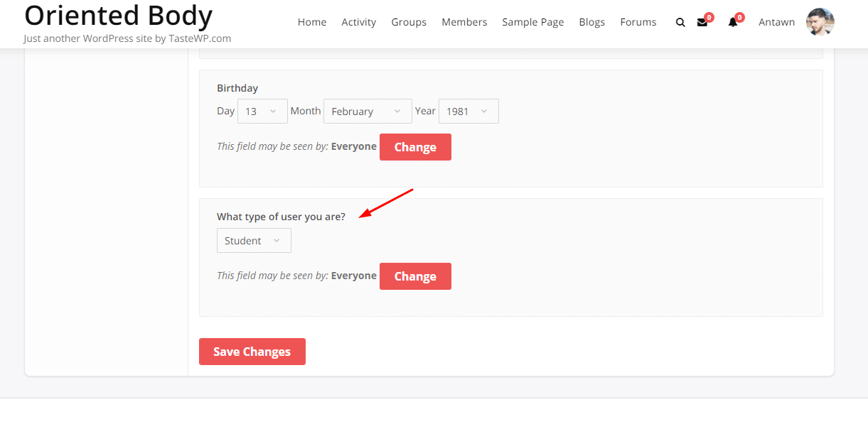Open the birthday Year dropdown
Screen dimensions: 868x429
click(x=468, y=112)
